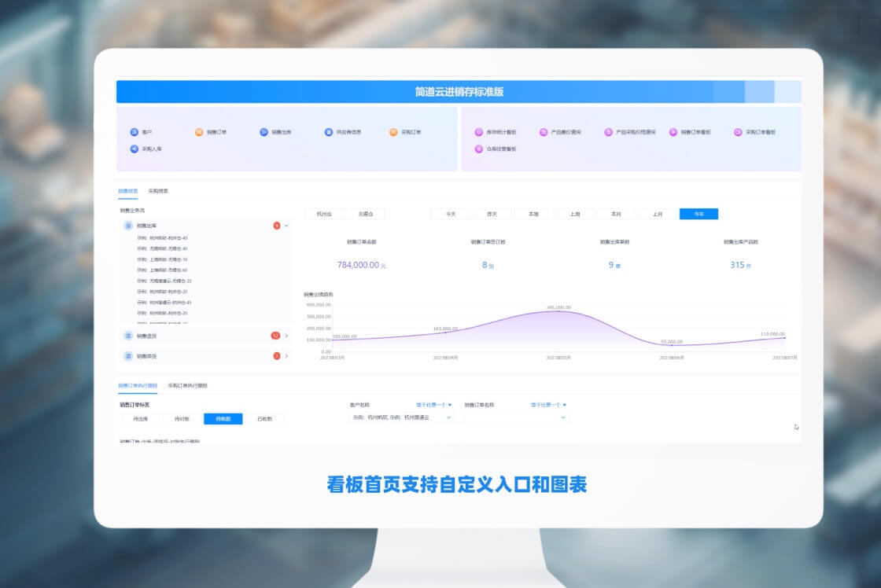Choose the 待出库 order tag filter

141,419
